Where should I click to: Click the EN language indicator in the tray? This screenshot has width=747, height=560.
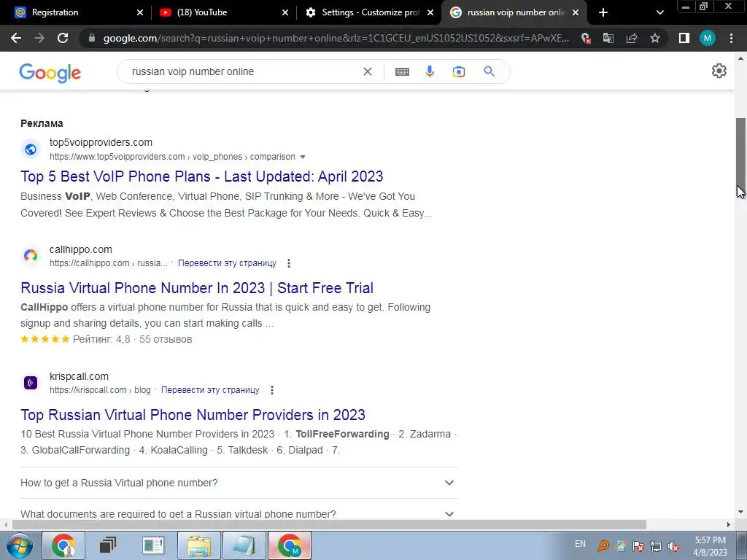click(580, 544)
